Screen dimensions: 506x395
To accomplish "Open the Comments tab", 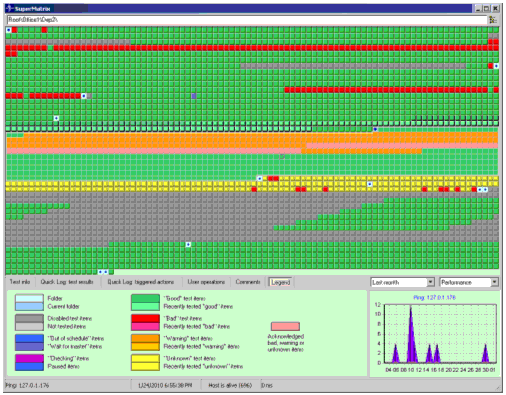I will click(x=248, y=282).
